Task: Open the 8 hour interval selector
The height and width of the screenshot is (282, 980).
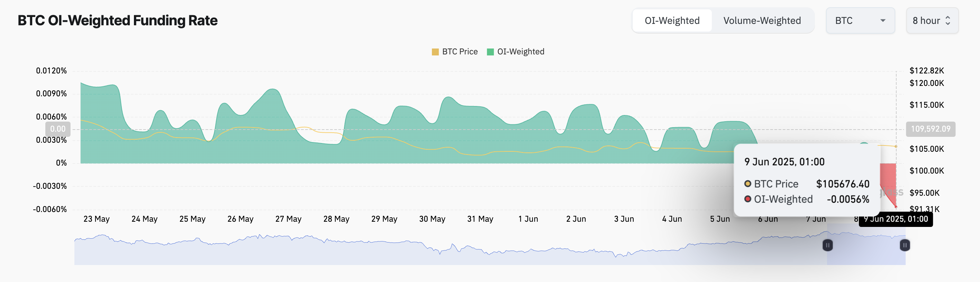Action: 932,20
